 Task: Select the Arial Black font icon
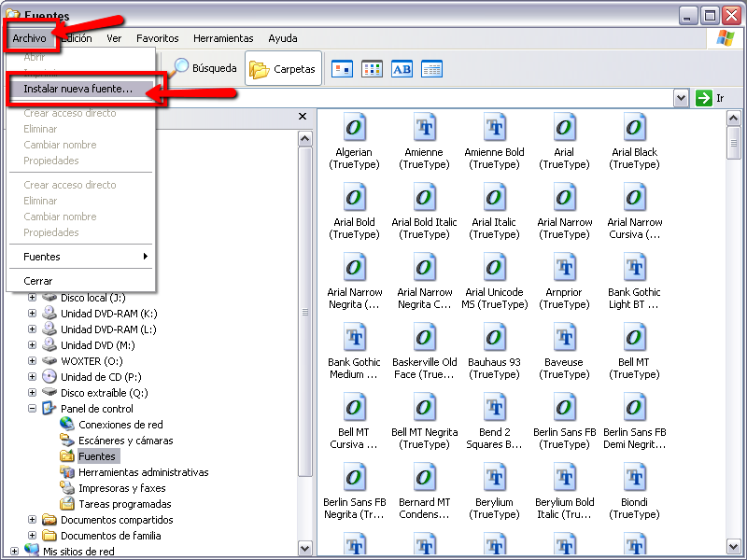634,127
